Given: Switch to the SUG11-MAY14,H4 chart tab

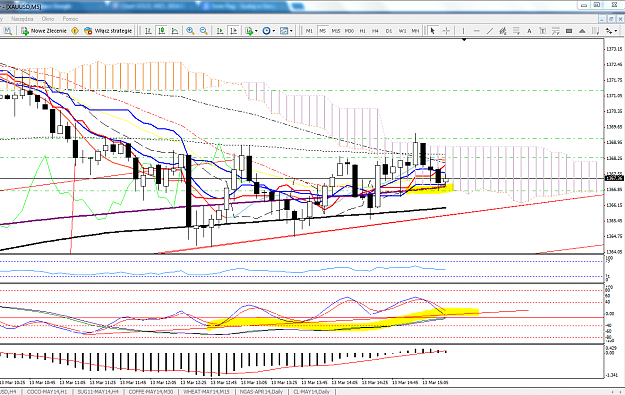Looking at the screenshot, I should pyautogui.click(x=98, y=392).
